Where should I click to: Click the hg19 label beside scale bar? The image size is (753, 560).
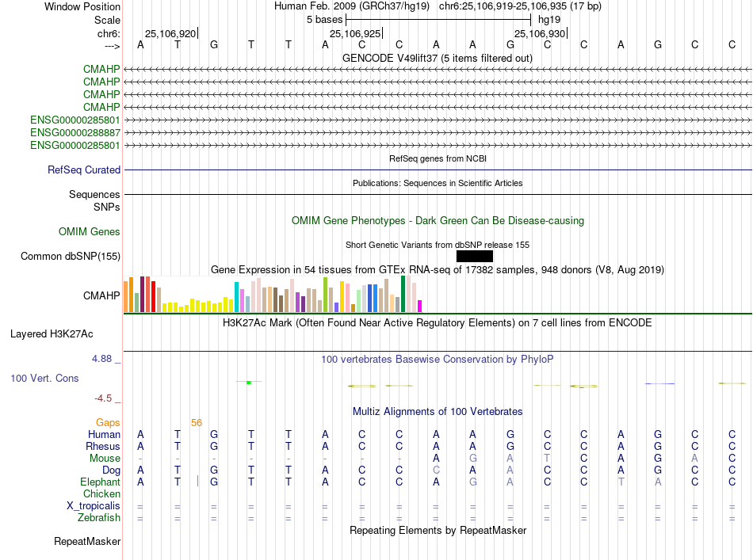pyautogui.click(x=549, y=20)
